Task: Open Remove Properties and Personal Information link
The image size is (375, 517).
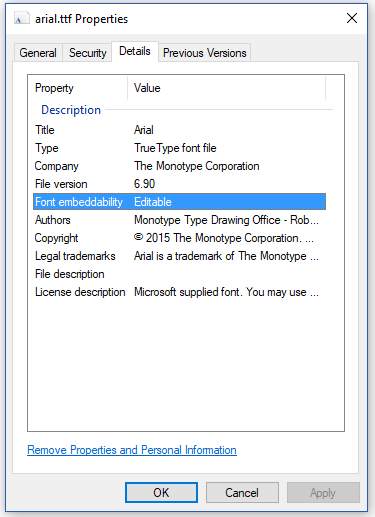Action: [132, 450]
